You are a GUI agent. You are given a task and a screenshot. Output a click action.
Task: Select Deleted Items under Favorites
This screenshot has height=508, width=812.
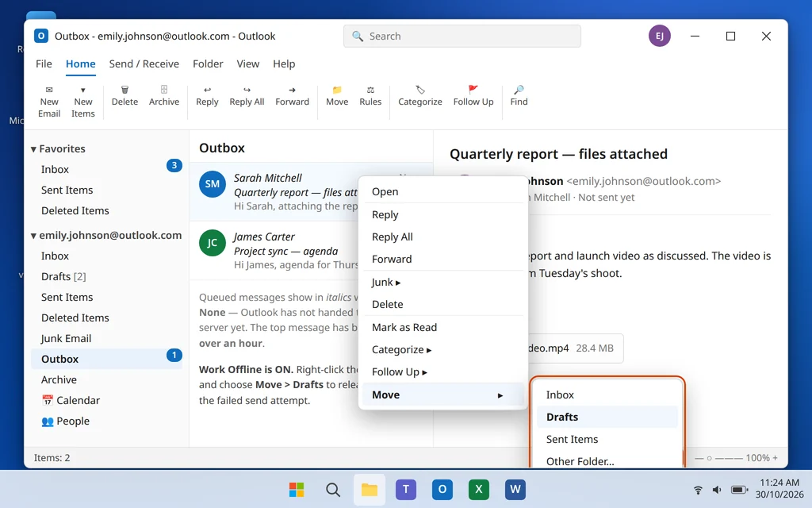tap(107, 210)
